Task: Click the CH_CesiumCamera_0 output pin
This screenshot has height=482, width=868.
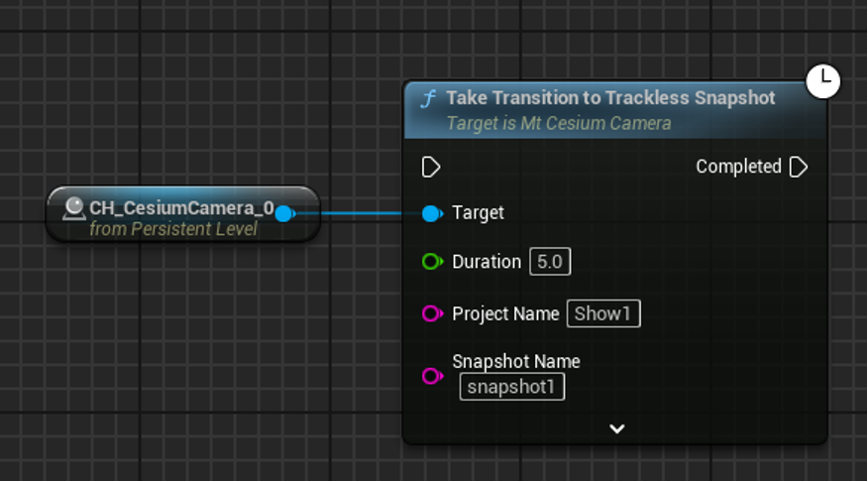Action: click(x=284, y=213)
